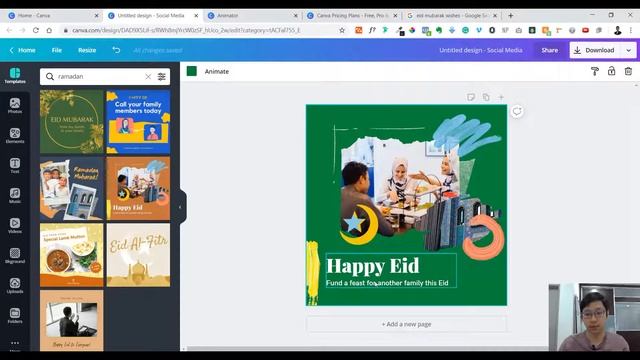Select the green Eid Mubarak template
Image resolution: width=640 pixels, height=360 pixels.
(x=71, y=122)
